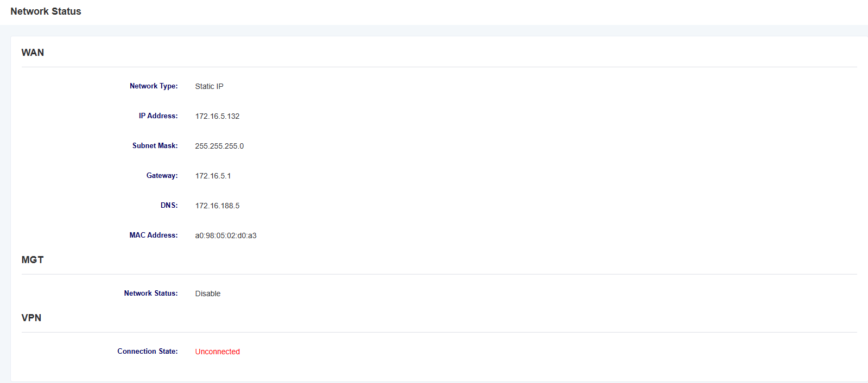
Task: Click the MAC Address label
Action: (x=154, y=235)
